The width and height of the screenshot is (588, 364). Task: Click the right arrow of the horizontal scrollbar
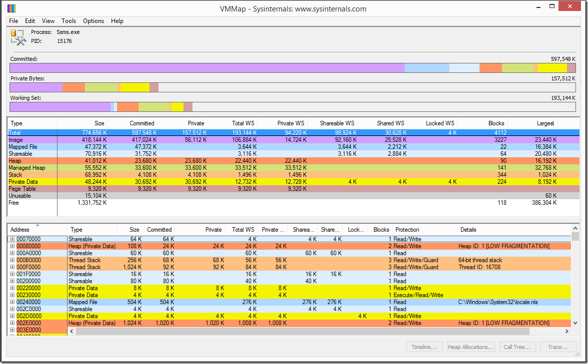(x=566, y=331)
